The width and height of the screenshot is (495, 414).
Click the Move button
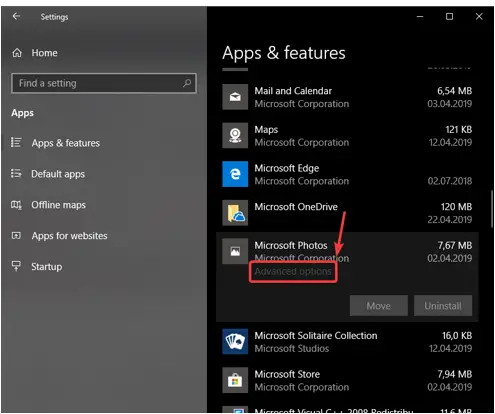coord(379,306)
